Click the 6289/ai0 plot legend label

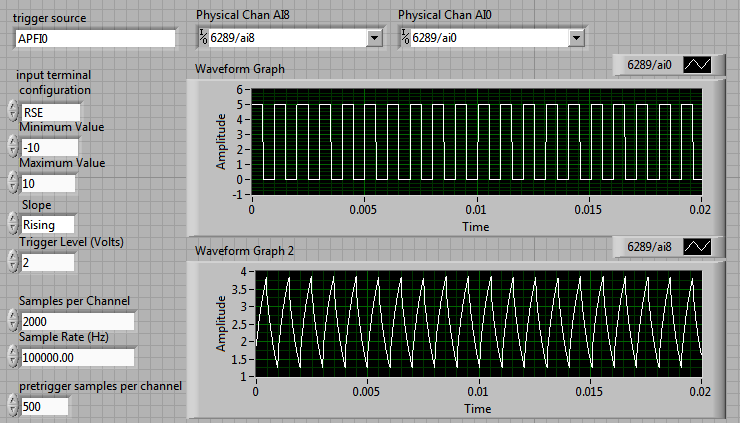click(x=649, y=65)
